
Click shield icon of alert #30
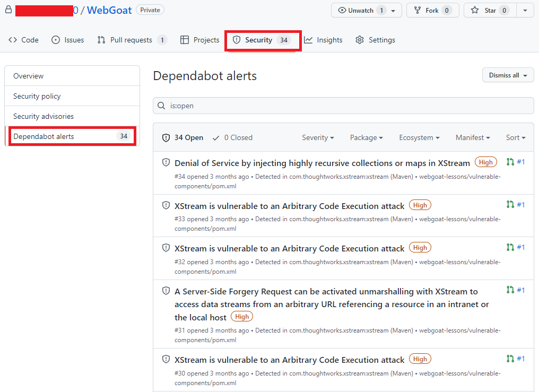pyautogui.click(x=166, y=359)
